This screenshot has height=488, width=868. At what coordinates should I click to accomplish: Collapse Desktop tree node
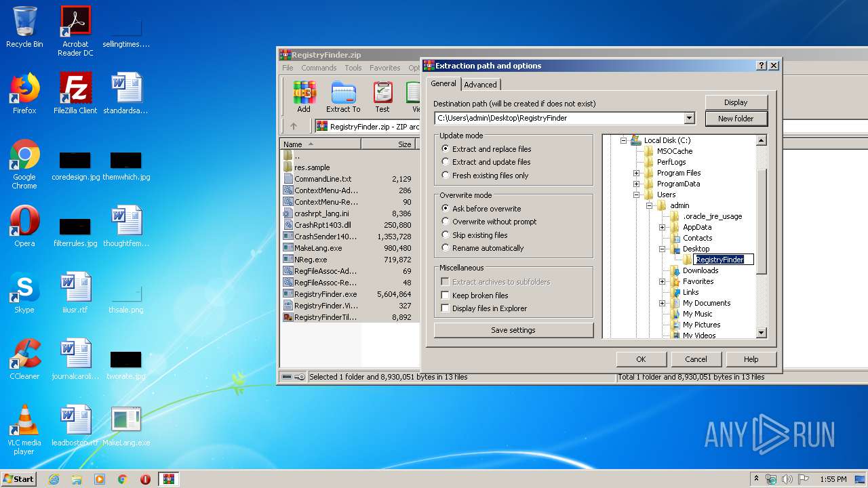point(662,249)
